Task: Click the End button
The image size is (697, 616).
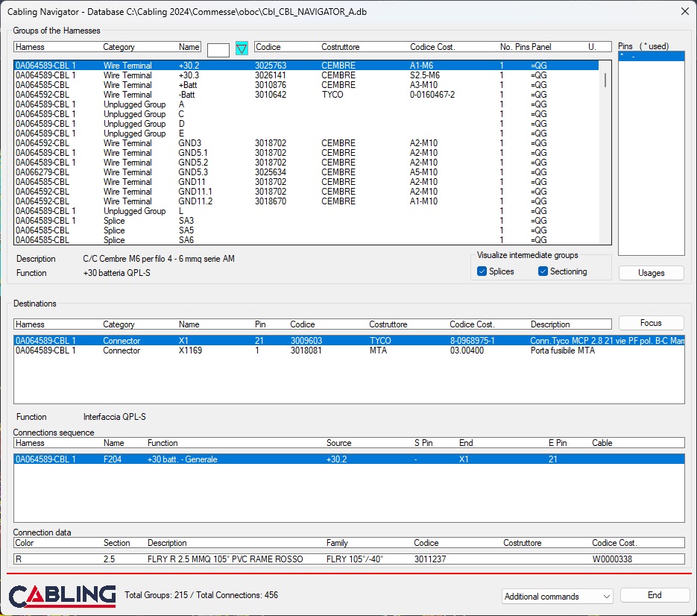Action: 655,595
